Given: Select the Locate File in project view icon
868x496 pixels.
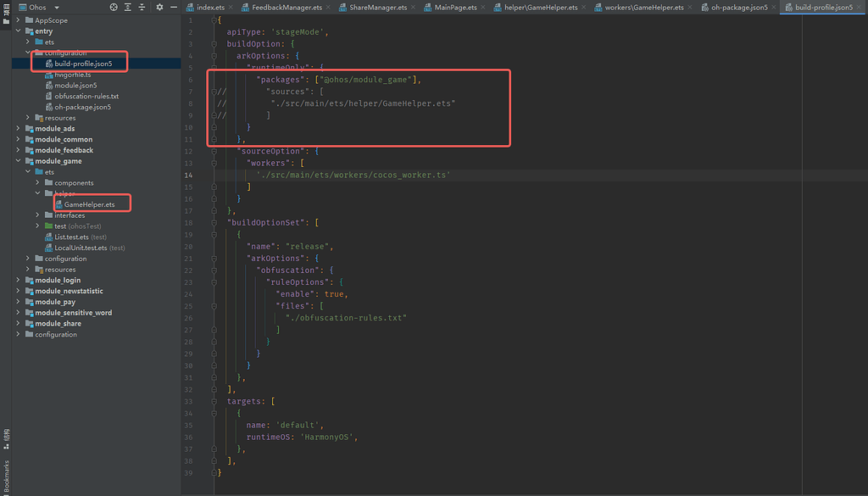Looking at the screenshot, I should (x=114, y=7).
